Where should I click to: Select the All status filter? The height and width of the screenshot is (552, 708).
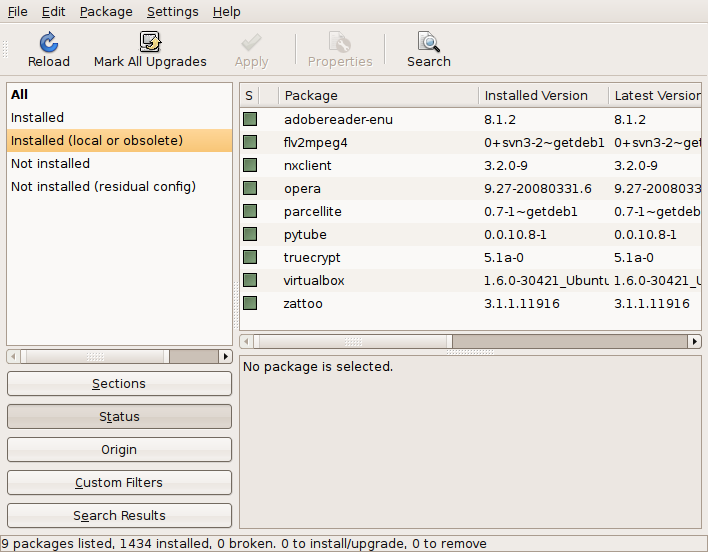coord(120,95)
